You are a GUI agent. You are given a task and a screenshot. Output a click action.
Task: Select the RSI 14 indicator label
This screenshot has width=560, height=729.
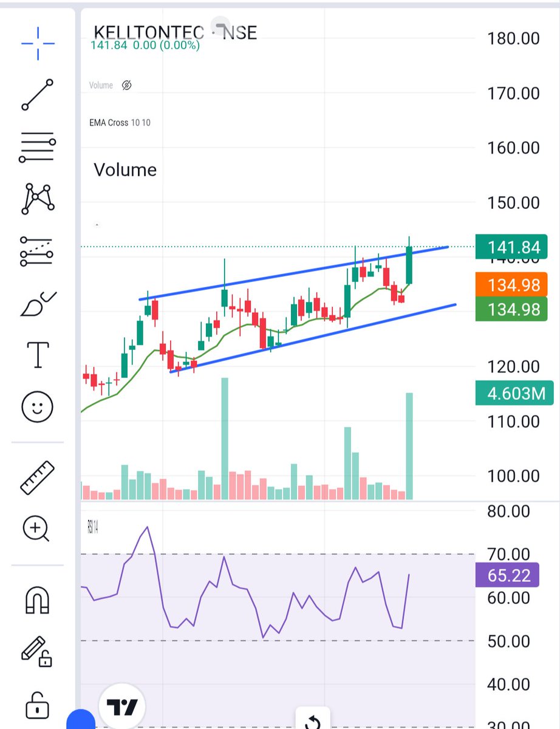click(x=93, y=527)
